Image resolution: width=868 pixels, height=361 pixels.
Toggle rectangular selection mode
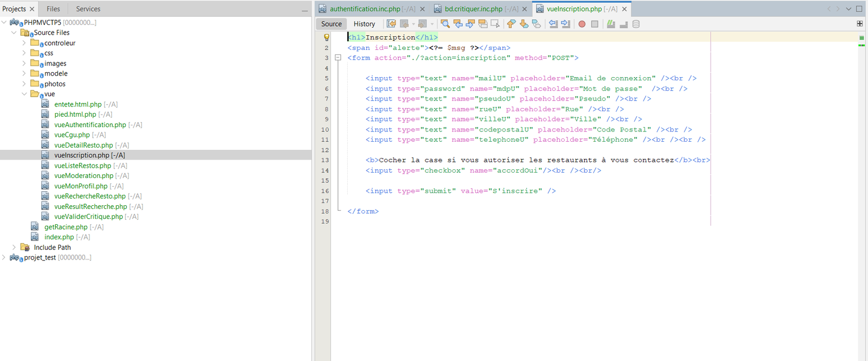tap(495, 24)
